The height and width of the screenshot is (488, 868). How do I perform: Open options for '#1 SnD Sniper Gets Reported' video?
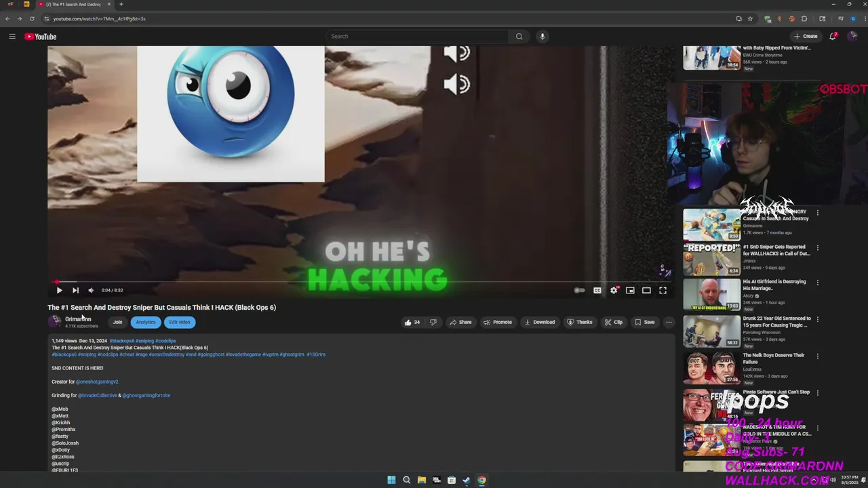[x=817, y=248]
